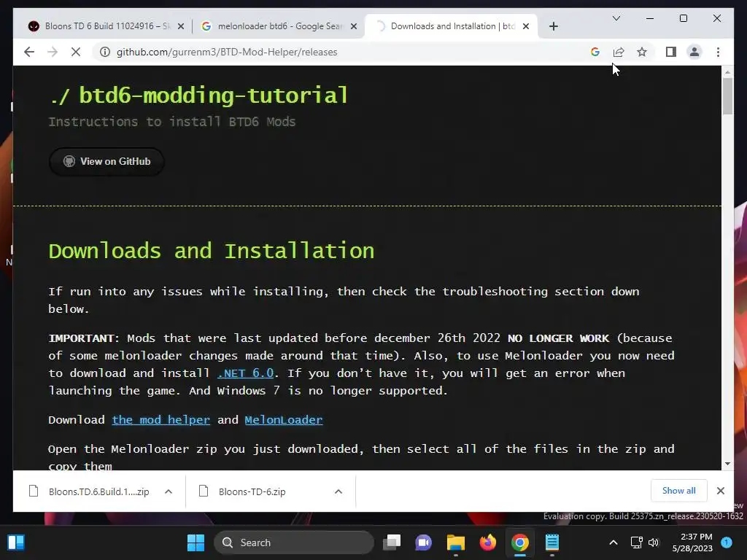
Task: Click the browser forward arrow
Action: (53, 52)
